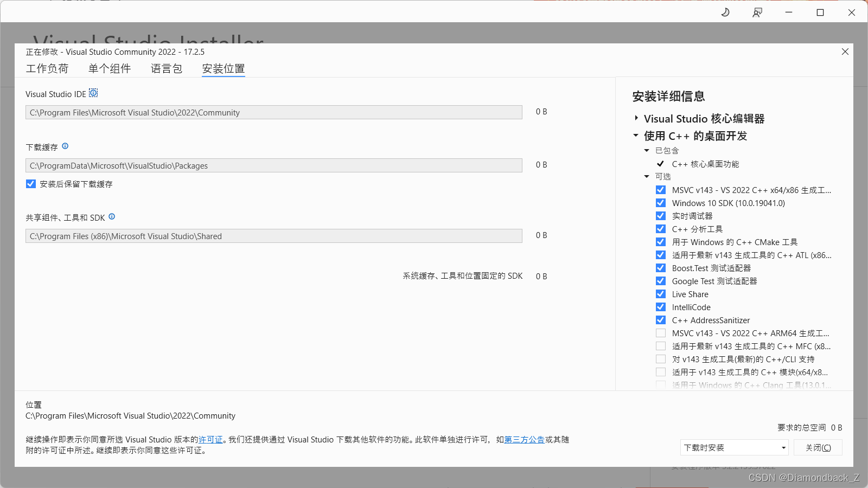Uncheck C++ 分析工具 component

[661, 229]
